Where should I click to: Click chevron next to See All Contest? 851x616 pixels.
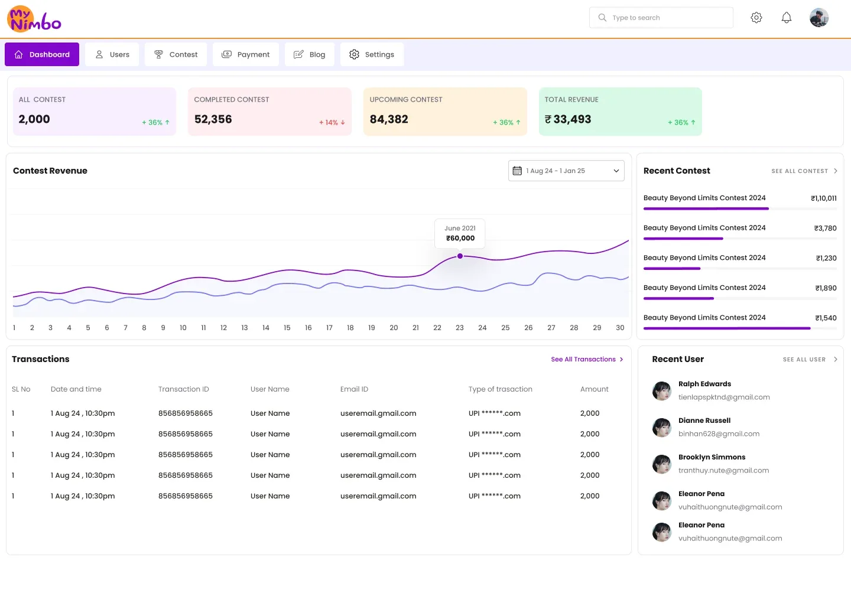click(x=836, y=171)
